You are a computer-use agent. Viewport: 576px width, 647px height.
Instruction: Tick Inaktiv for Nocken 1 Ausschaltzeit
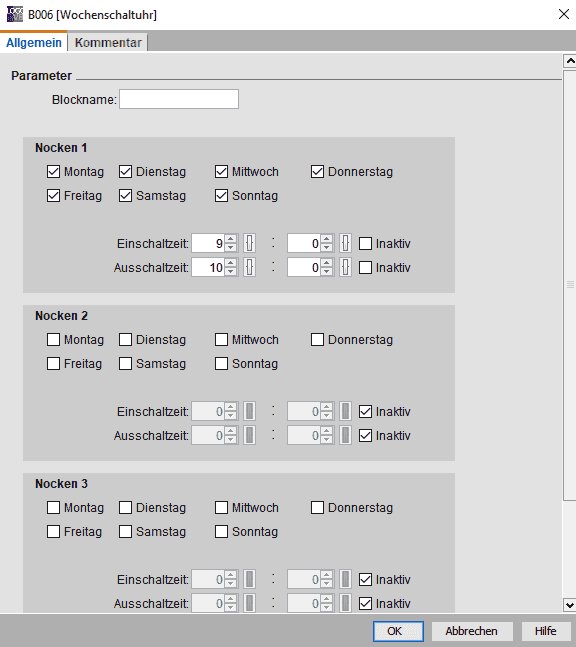pyautogui.click(x=365, y=267)
